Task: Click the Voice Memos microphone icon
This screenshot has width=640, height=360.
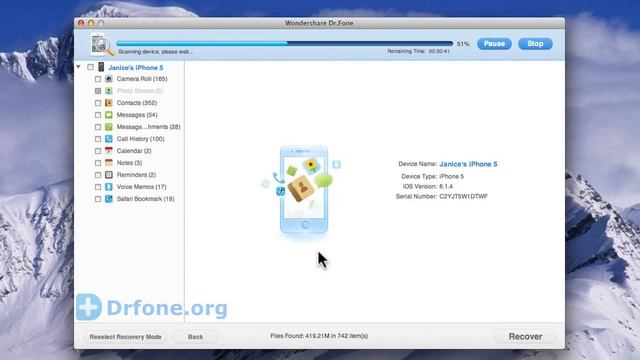Action: point(109,187)
